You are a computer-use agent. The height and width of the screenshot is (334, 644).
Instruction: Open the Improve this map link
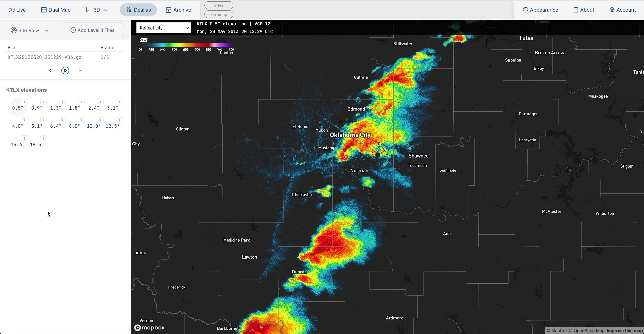pyautogui.click(x=625, y=331)
